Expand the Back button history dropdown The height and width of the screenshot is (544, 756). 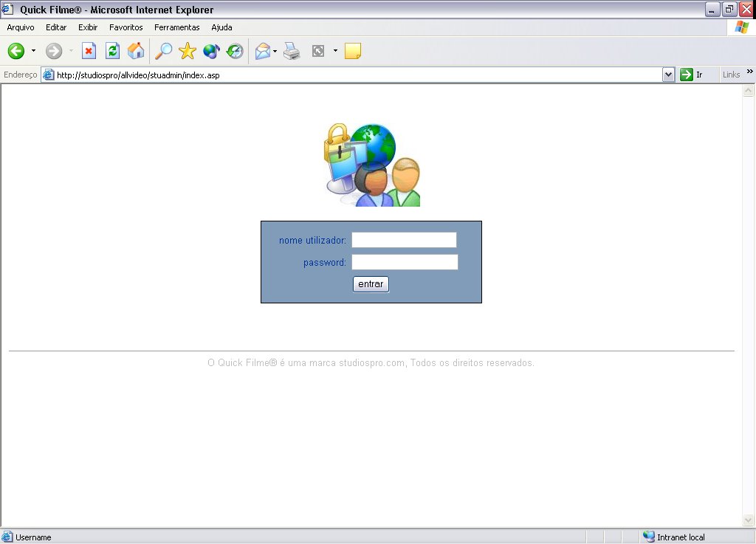(x=33, y=51)
